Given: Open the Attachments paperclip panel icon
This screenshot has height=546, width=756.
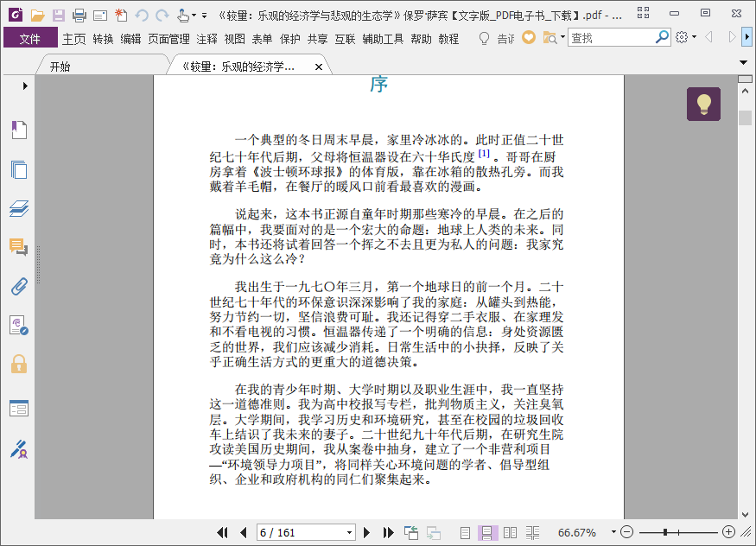Looking at the screenshot, I should click(19, 286).
